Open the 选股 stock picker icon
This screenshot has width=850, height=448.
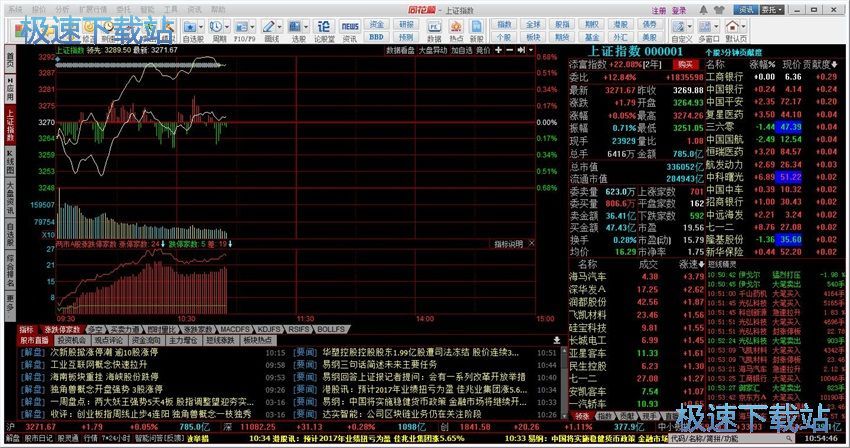coord(295,27)
